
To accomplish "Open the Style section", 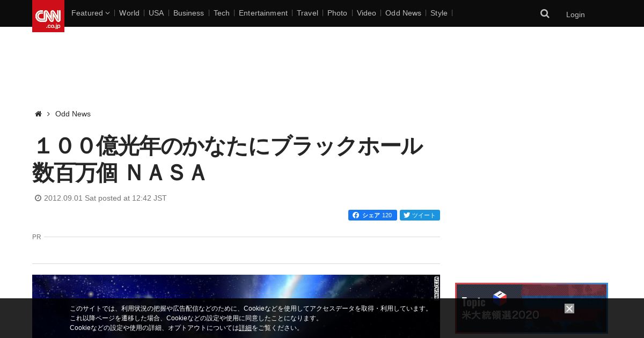I will pos(439,13).
